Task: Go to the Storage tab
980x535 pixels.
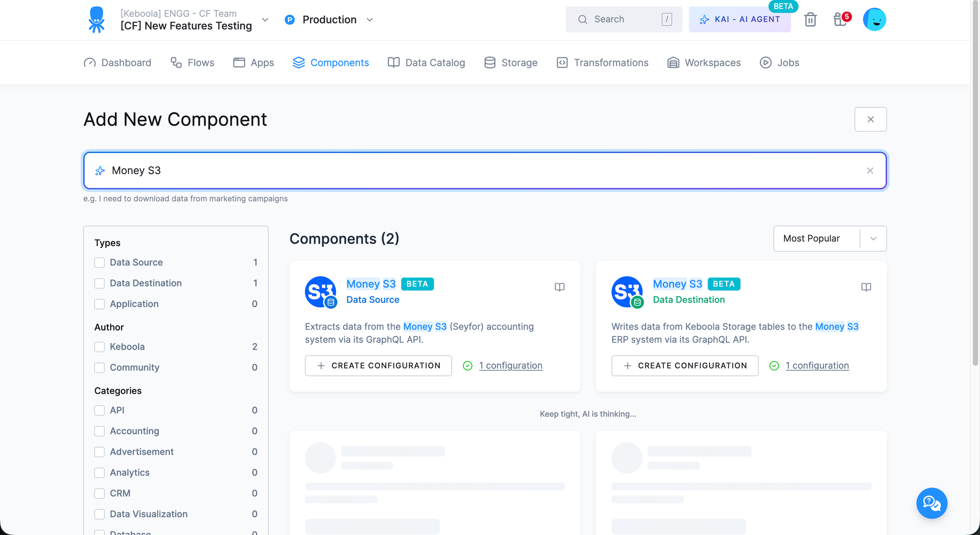Action: tap(511, 63)
